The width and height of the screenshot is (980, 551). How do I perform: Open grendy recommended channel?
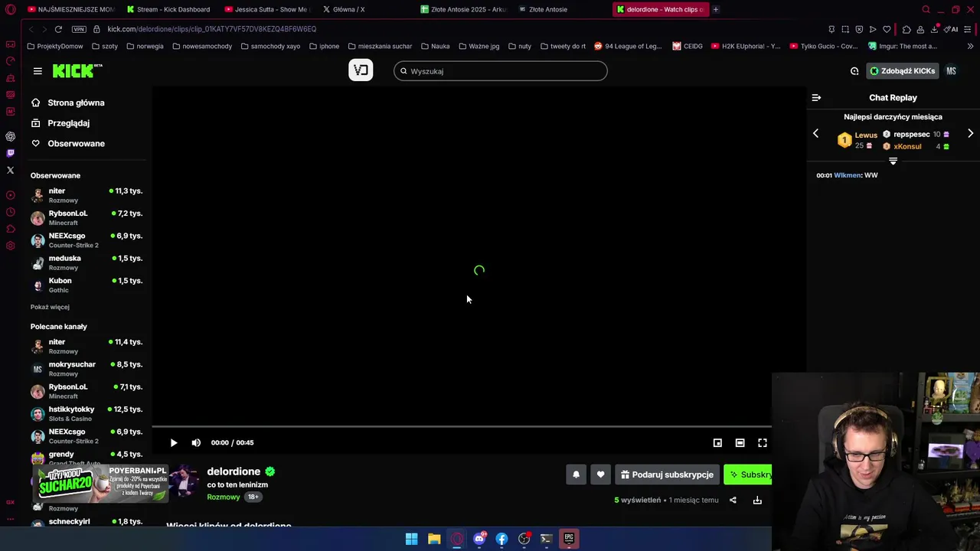(87, 458)
